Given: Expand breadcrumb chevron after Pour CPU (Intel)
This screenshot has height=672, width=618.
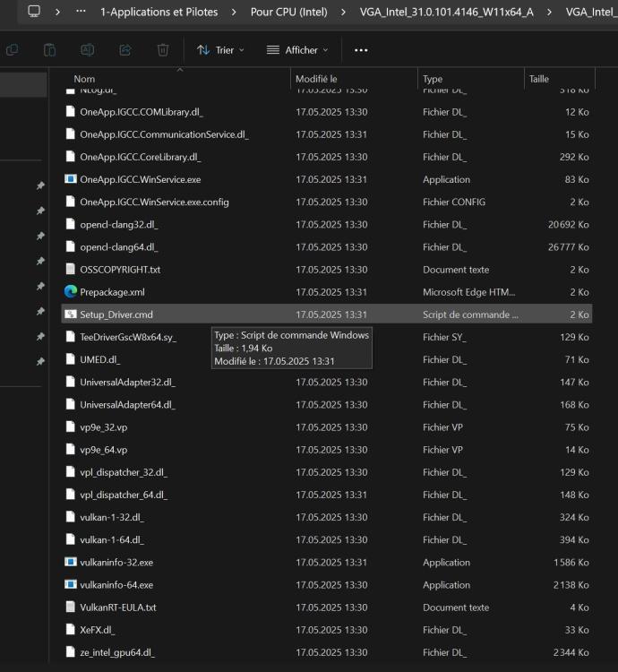Looking at the screenshot, I should pyautogui.click(x=348, y=12).
